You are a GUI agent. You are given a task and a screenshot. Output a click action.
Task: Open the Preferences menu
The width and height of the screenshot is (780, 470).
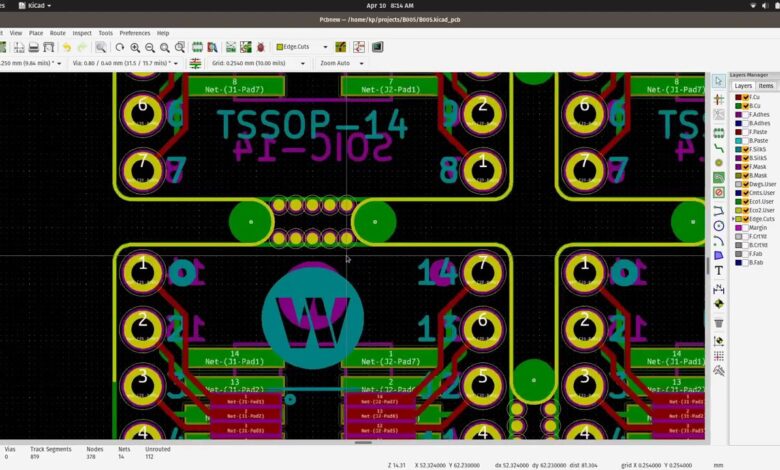coord(135,33)
